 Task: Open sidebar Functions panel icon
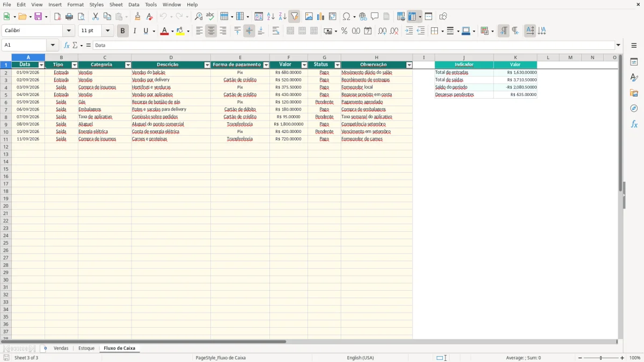click(634, 124)
